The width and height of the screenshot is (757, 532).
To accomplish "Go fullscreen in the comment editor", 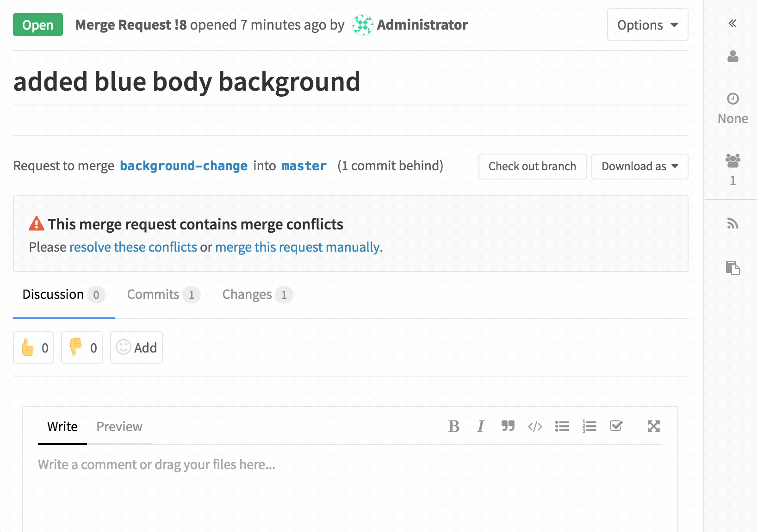I will click(x=653, y=427).
